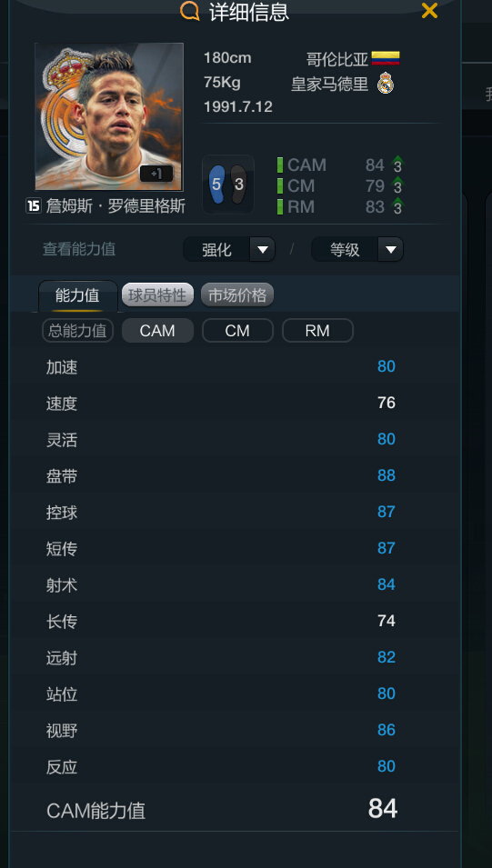The image size is (492, 868).
Task: Switch to the 球员特性 tab
Action: point(157,295)
